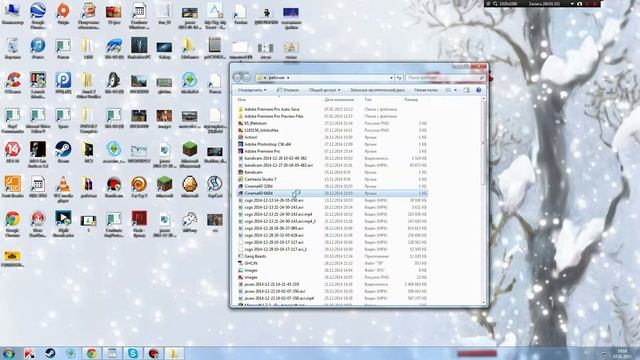Switch to Chrome in the taskbar

tap(91, 353)
